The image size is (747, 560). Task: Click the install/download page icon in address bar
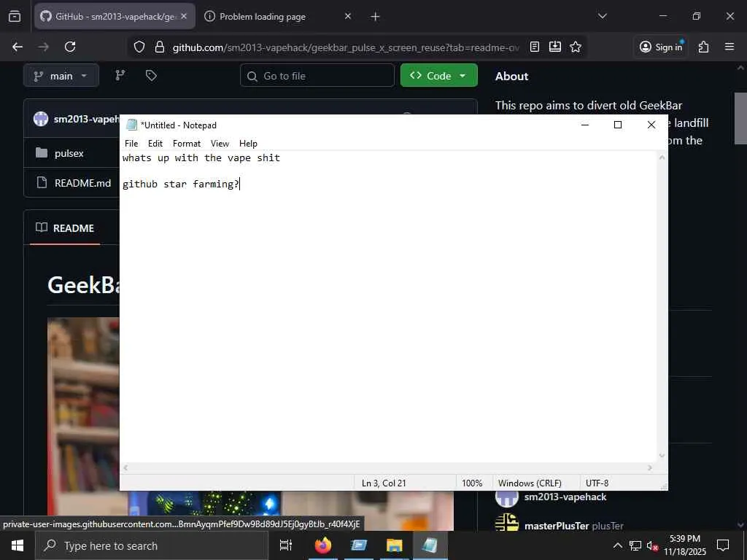pyautogui.click(x=555, y=47)
